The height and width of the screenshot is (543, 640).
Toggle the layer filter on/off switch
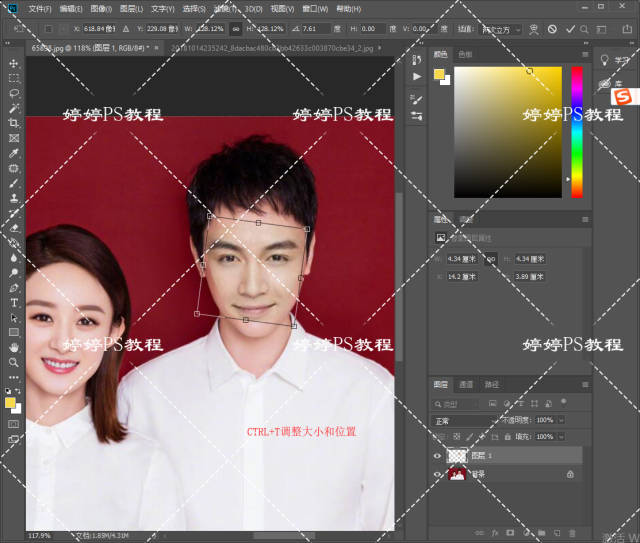tap(564, 402)
